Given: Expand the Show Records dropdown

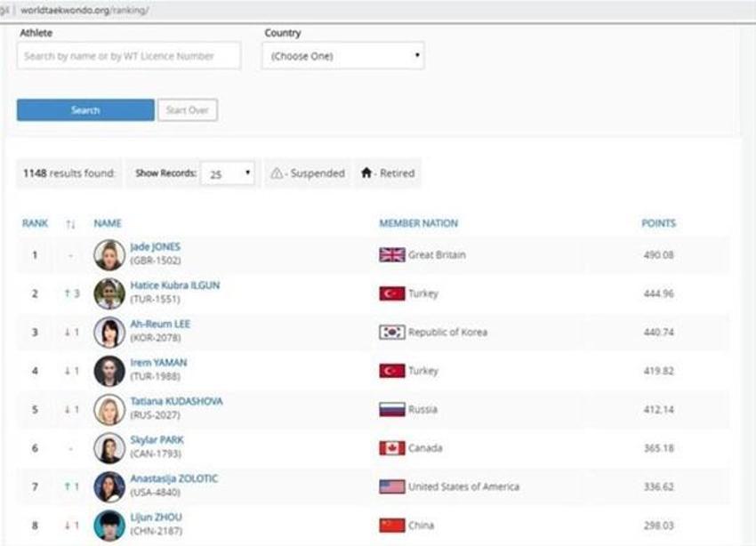Looking at the screenshot, I should coord(228,173).
